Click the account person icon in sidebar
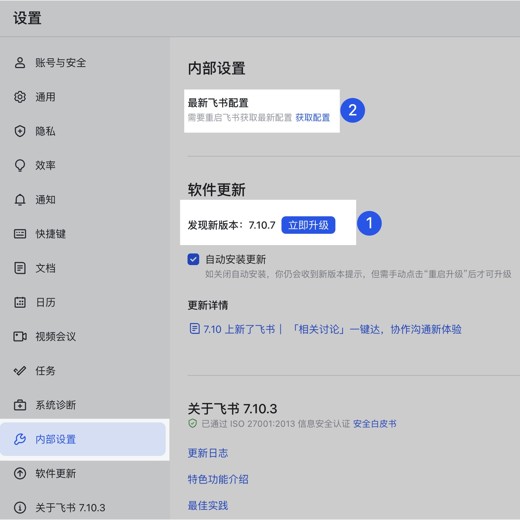 [20, 62]
